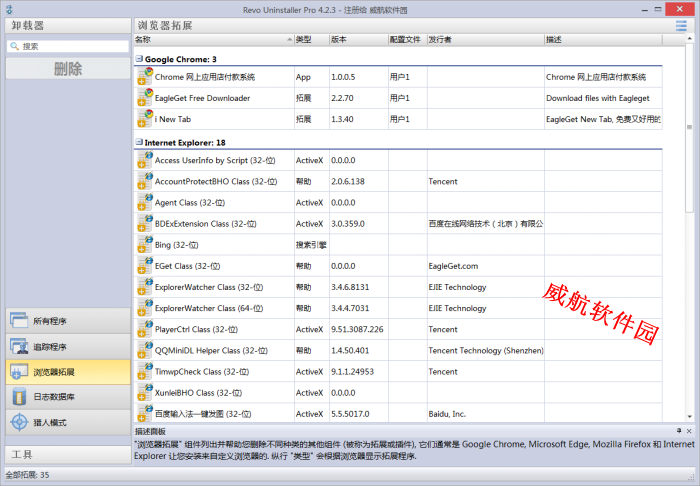The width and height of the screenshot is (700, 486).
Task: Select the EagleGet Free Downloader row name
Action: pos(202,98)
